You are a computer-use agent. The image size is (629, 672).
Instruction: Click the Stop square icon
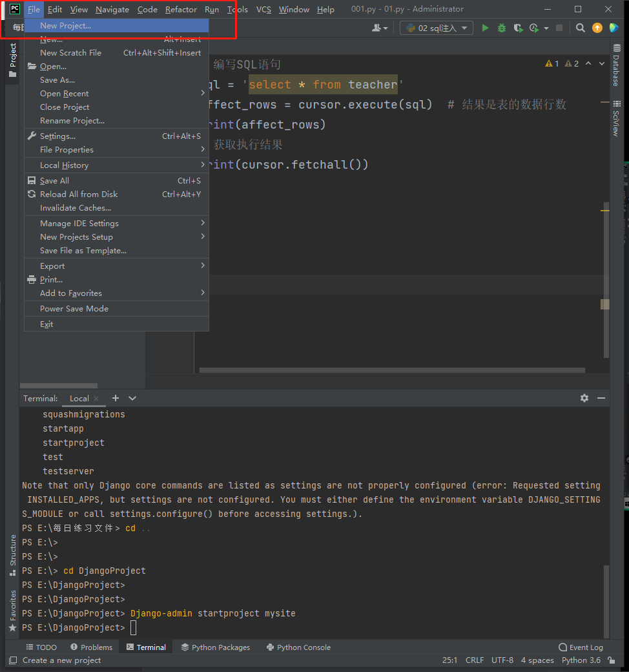click(x=559, y=28)
